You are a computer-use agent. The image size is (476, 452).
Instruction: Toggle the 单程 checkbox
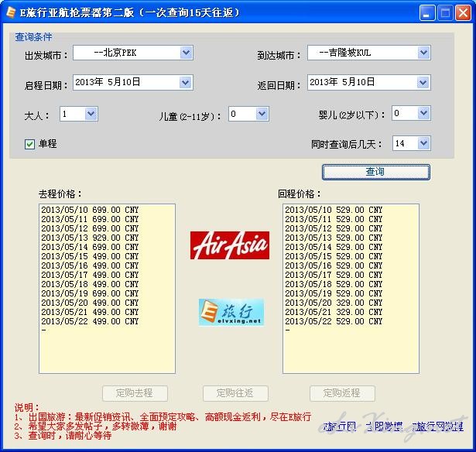click(x=29, y=144)
